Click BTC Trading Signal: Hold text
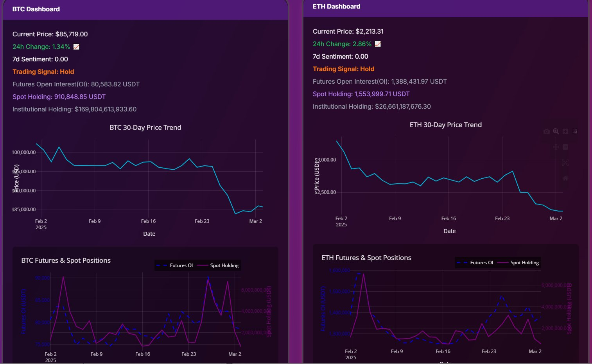 [x=43, y=72]
